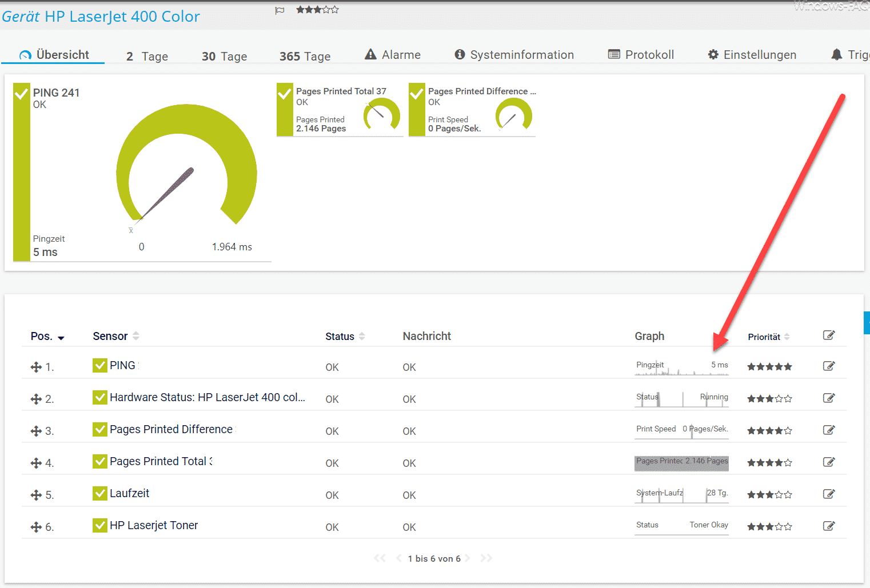Viewport: 870px width, 588px height.
Task: Open the Alarme tab
Action: pyautogui.click(x=393, y=55)
